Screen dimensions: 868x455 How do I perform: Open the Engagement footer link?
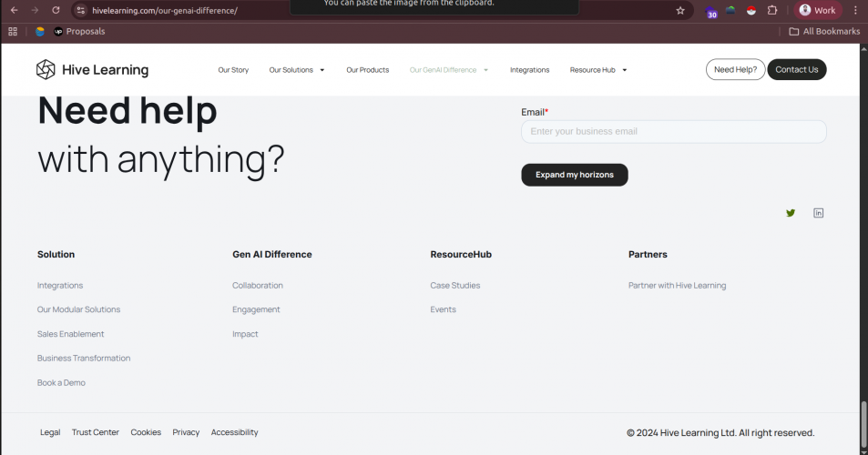[256, 309]
